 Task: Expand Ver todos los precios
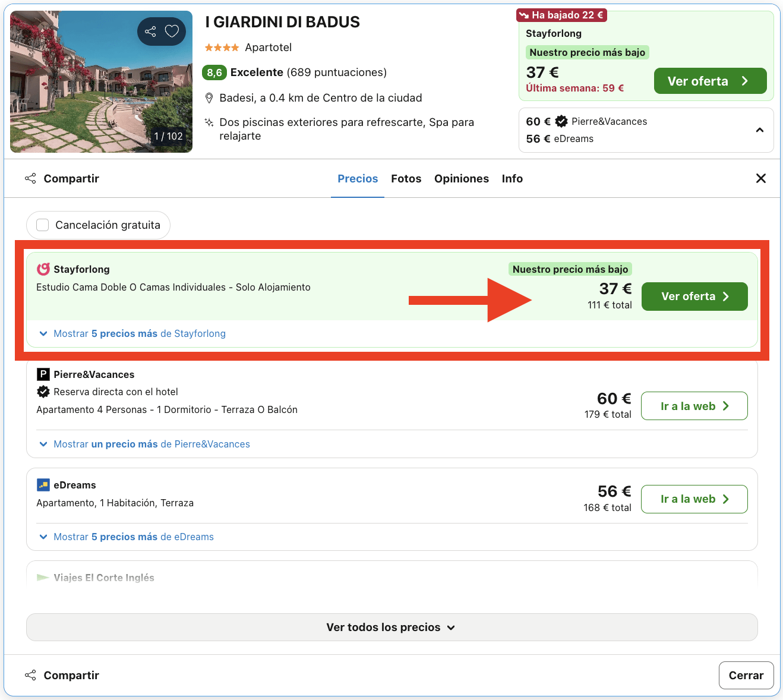tap(391, 627)
